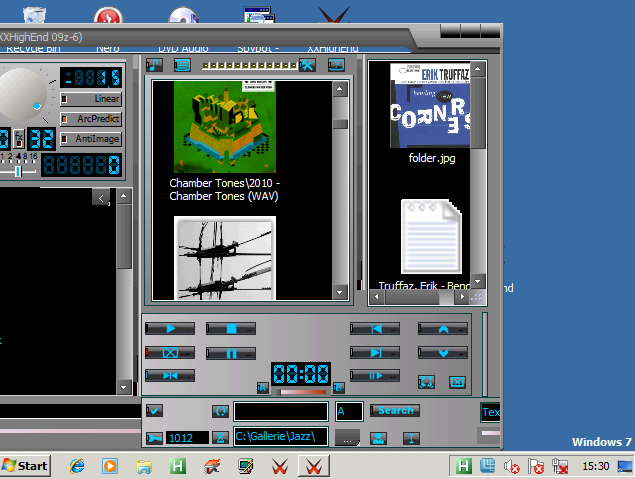
Task: Click the up chevron button
Action: (443, 328)
